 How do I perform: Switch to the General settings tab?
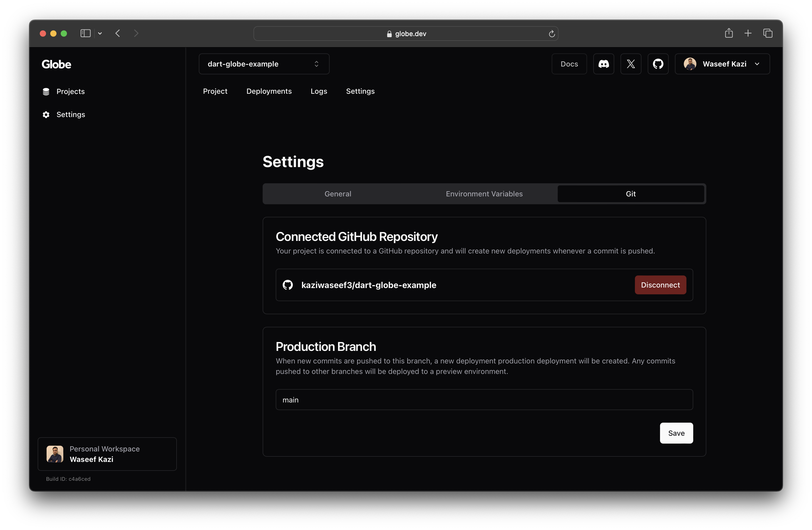click(337, 194)
